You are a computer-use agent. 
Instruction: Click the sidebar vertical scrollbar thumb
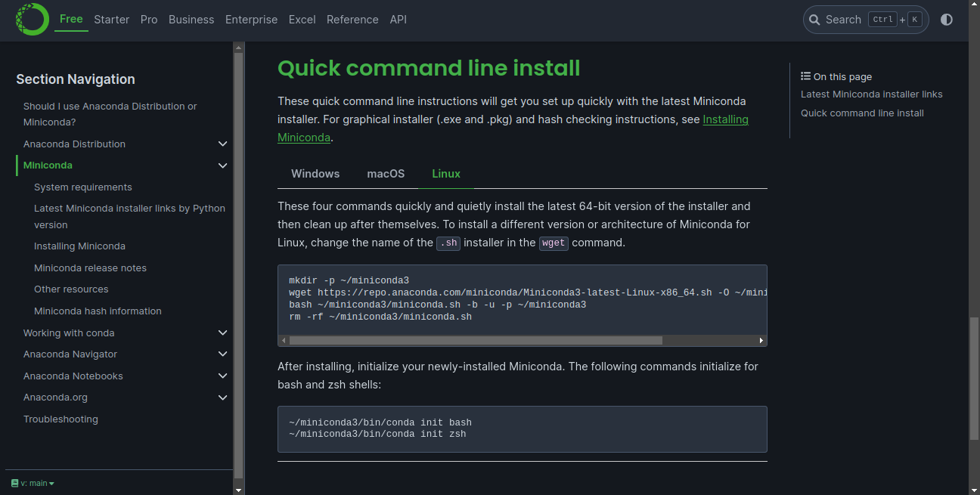239,265
